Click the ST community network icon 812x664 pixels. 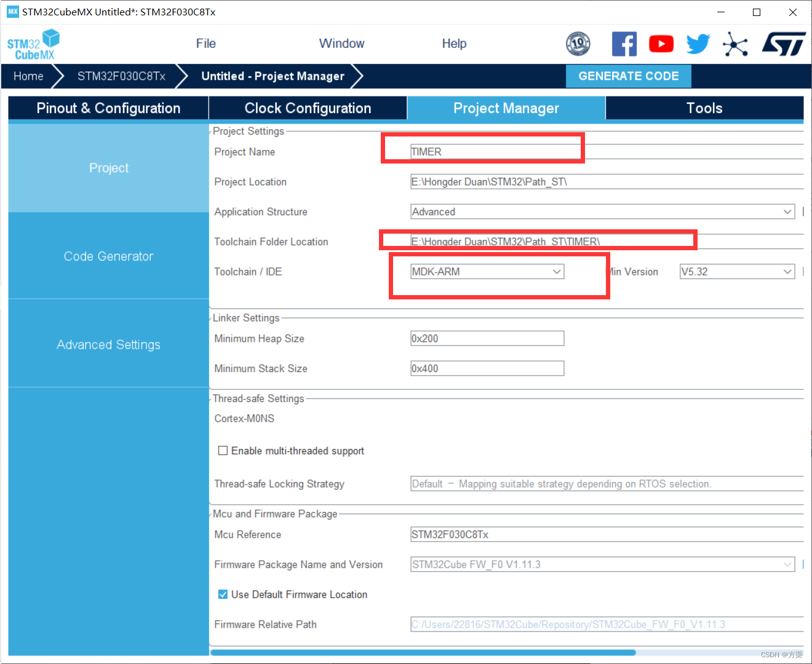tap(735, 44)
